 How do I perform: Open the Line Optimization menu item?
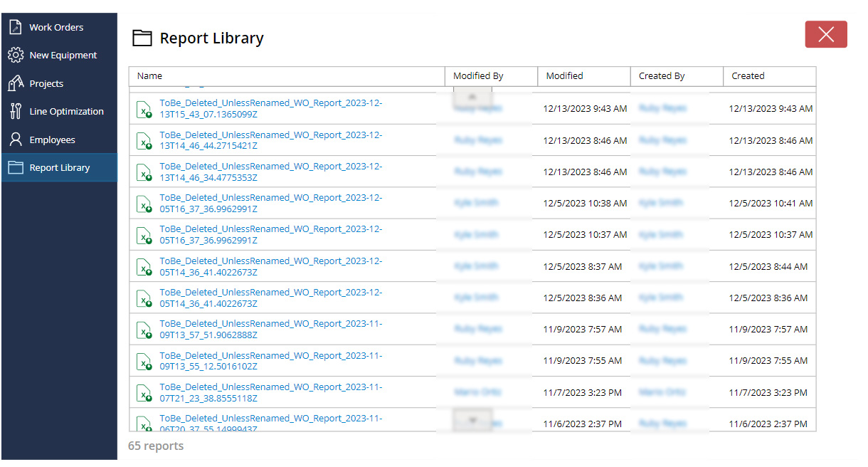(x=66, y=112)
